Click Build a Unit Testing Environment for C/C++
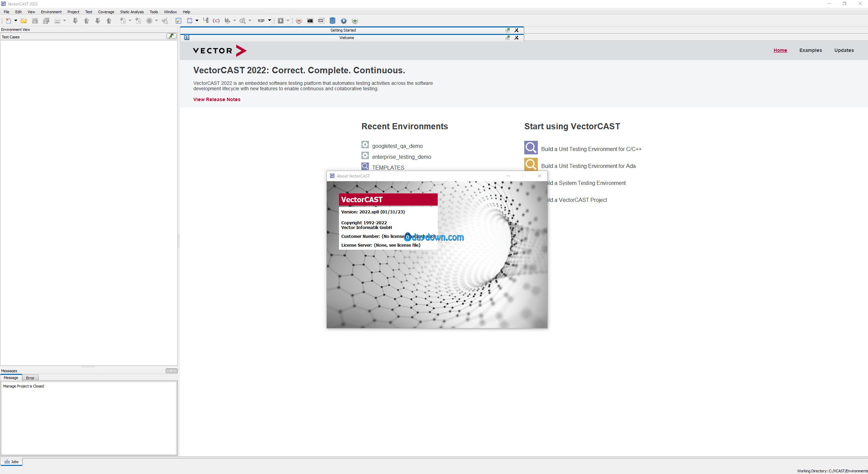The image size is (868, 474). pos(591,149)
